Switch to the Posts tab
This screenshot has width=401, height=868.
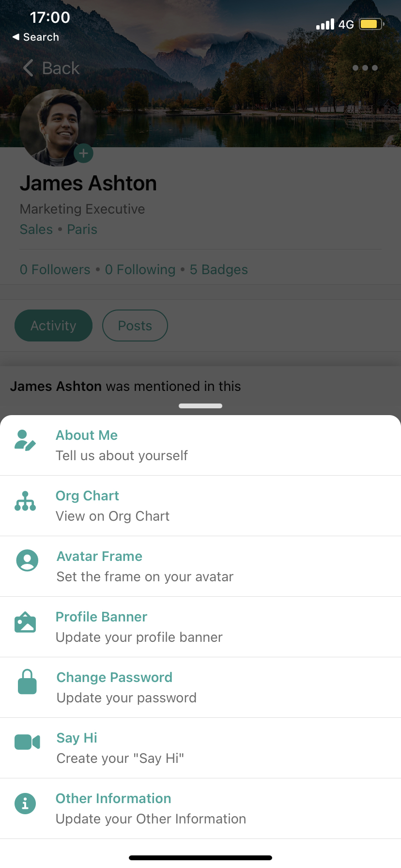135,325
